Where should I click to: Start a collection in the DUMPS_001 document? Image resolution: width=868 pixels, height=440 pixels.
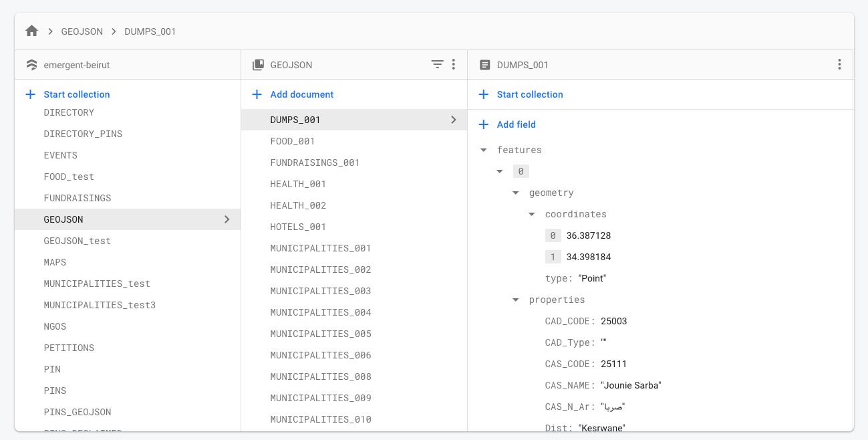pos(529,94)
